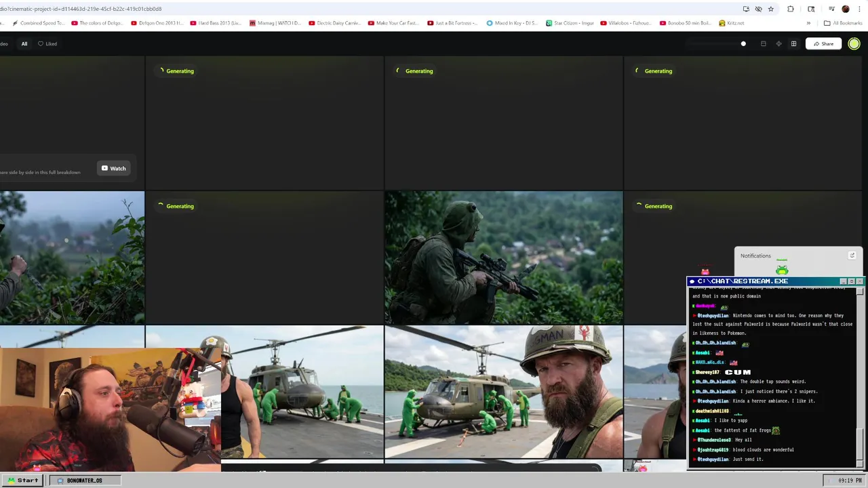Open the soldier with rifle in jungle thumbnail

tap(503, 258)
